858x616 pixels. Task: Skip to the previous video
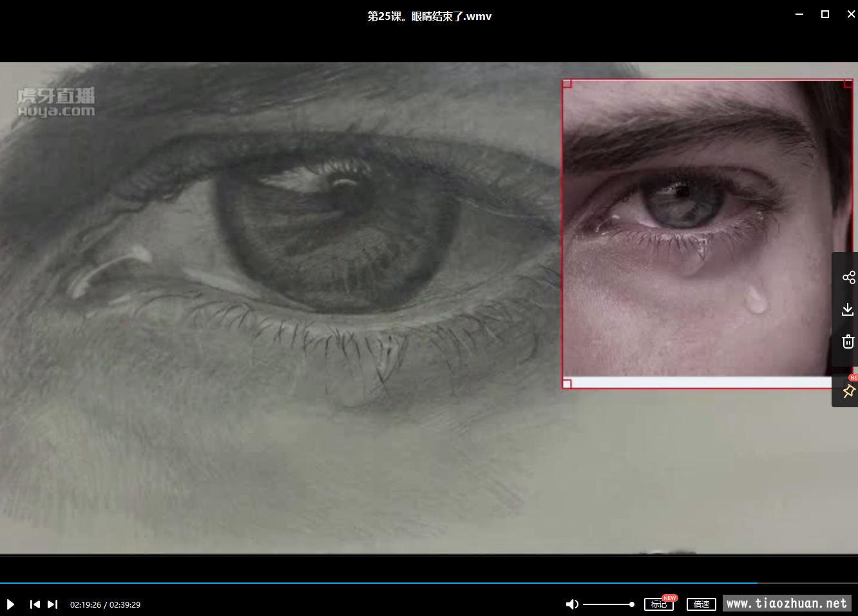35,604
